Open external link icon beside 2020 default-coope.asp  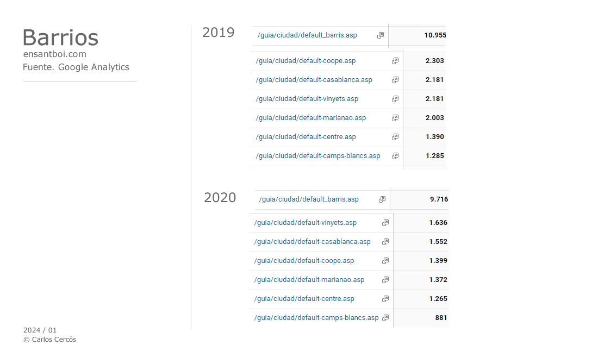pyautogui.click(x=385, y=261)
